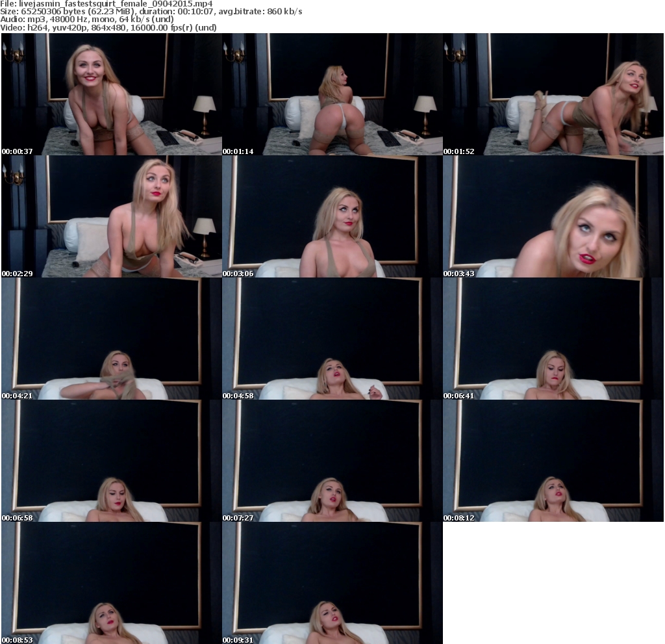View the frame captured at 00:04:21
This screenshot has width=665, height=644.
coord(112,339)
